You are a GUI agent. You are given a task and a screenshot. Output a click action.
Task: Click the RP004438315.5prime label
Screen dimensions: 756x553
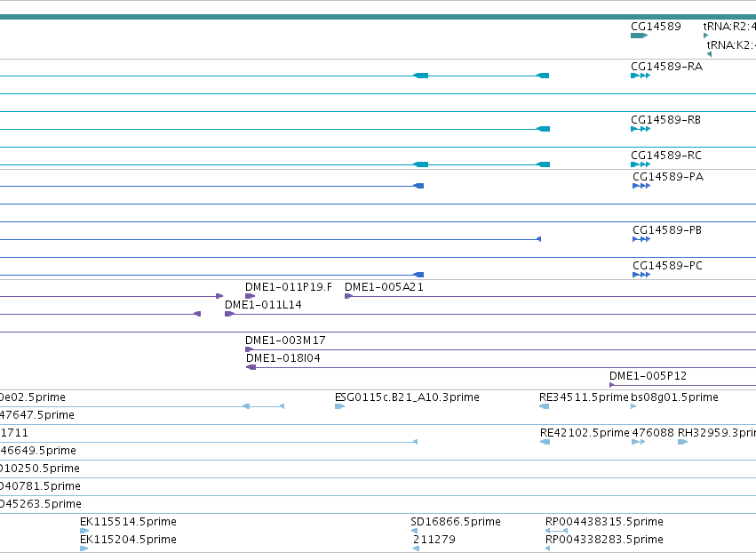tap(604, 522)
